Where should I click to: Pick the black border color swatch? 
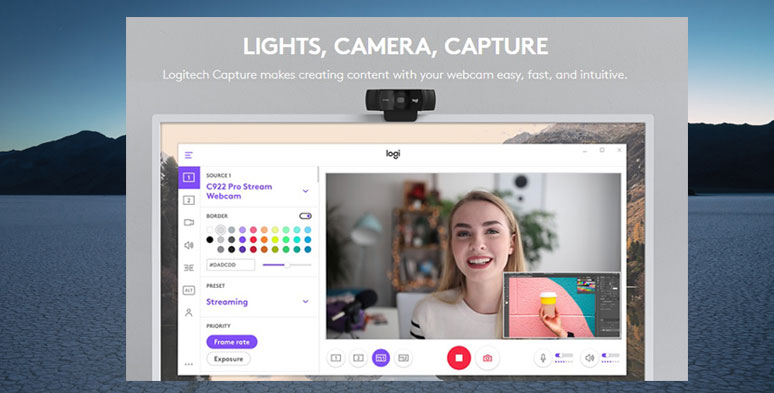click(x=210, y=239)
